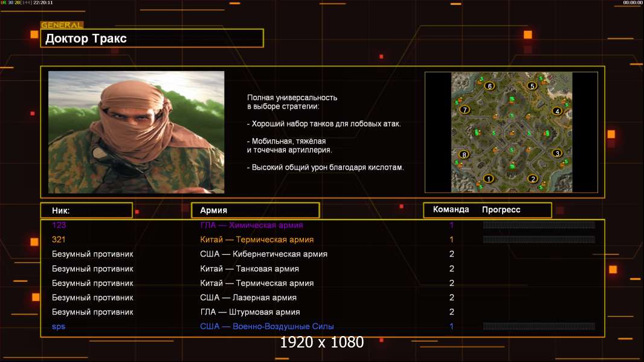Select start position marker 4 on map
This screenshot has width=644, height=362.
pyautogui.click(x=557, y=111)
